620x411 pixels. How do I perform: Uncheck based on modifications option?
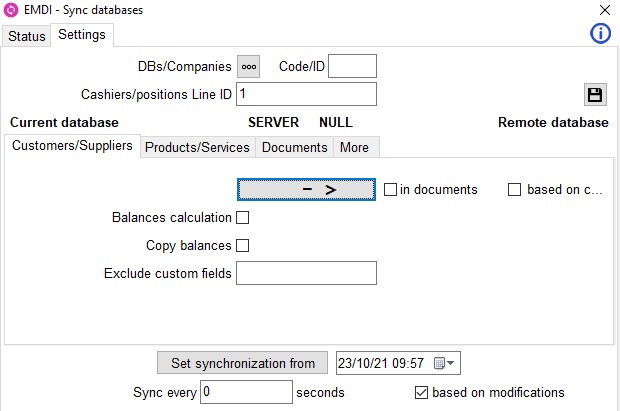(x=421, y=392)
